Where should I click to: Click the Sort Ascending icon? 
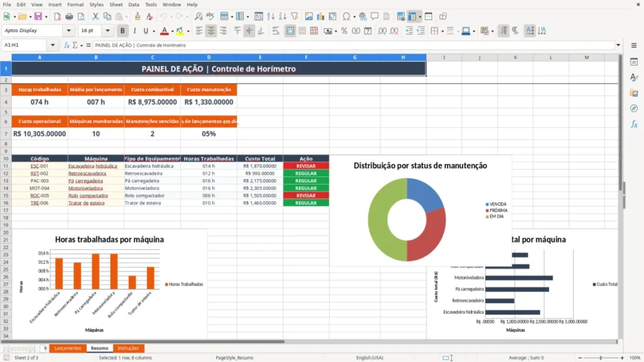270,16
